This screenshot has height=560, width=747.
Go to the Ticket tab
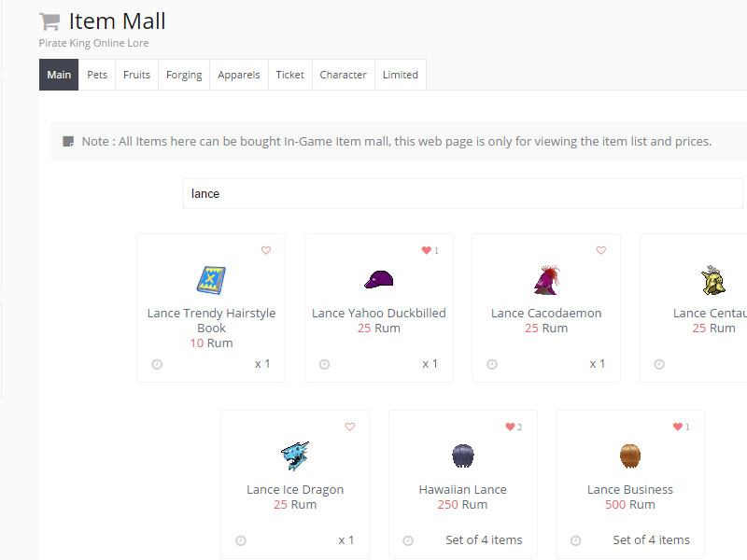(x=289, y=75)
